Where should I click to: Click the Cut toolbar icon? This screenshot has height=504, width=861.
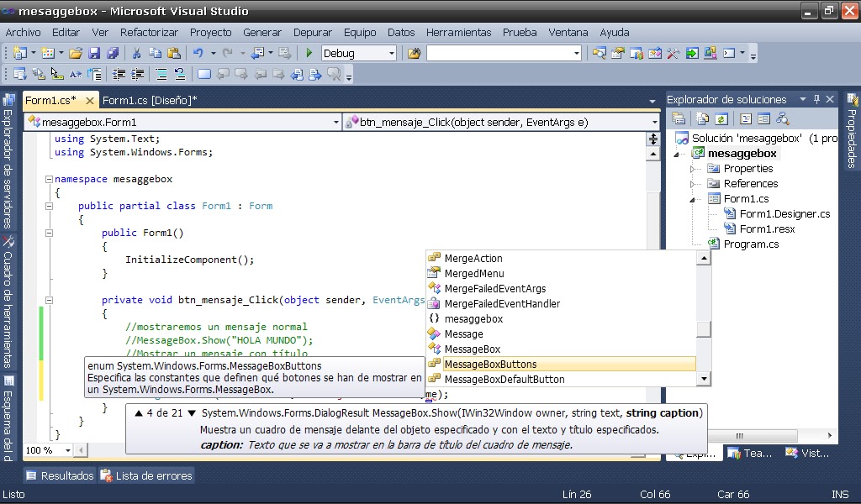tap(136, 51)
